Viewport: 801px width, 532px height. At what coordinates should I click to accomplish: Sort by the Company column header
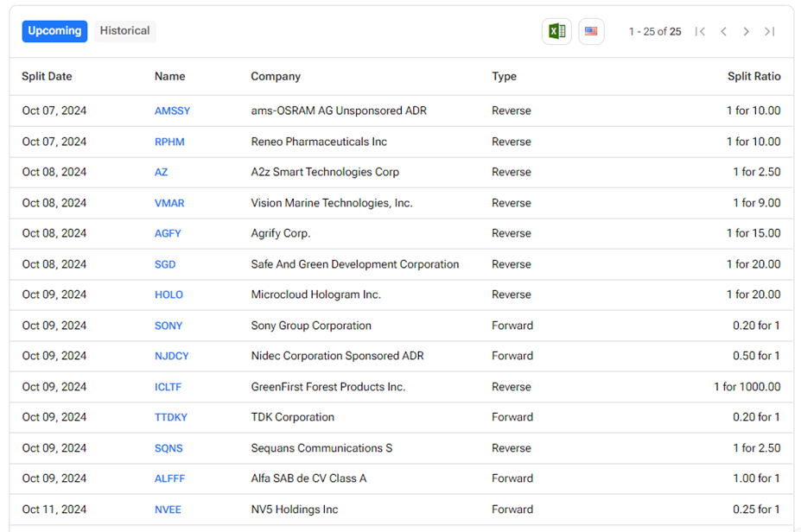coord(276,77)
